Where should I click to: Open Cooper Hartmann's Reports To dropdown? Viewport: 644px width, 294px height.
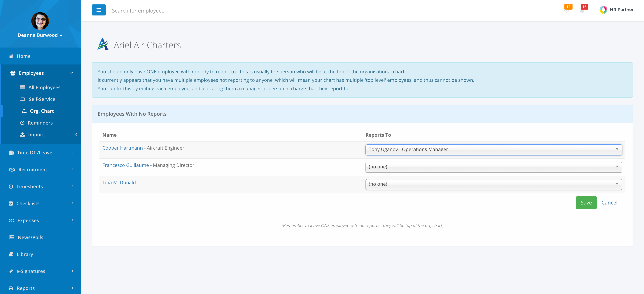(493, 150)
